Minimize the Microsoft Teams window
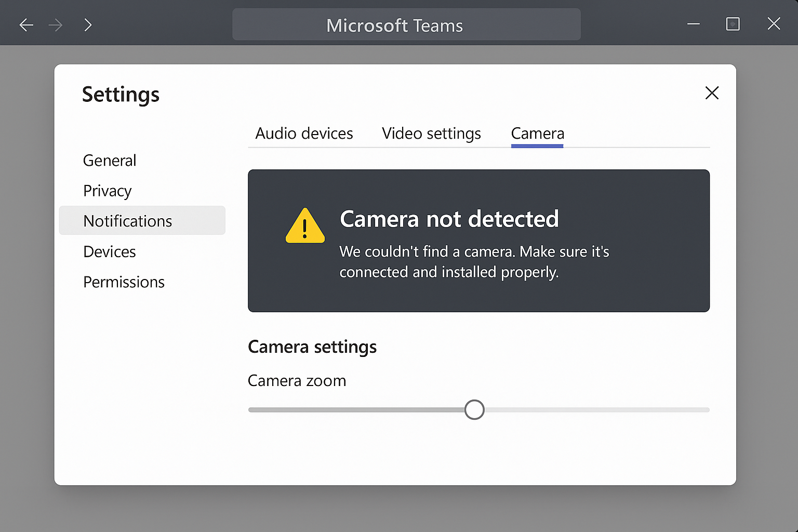This screenshot has height=532, width=798. tap(693, 24)
